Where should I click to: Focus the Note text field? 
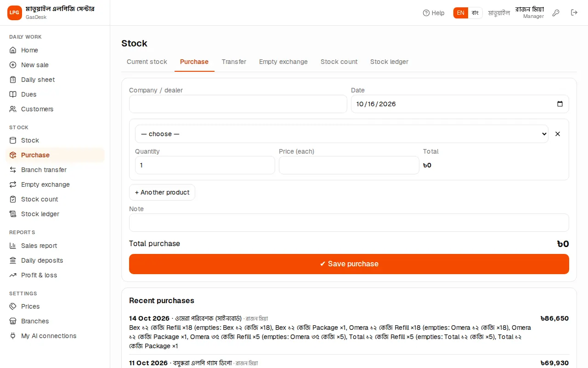click(349, 223)
